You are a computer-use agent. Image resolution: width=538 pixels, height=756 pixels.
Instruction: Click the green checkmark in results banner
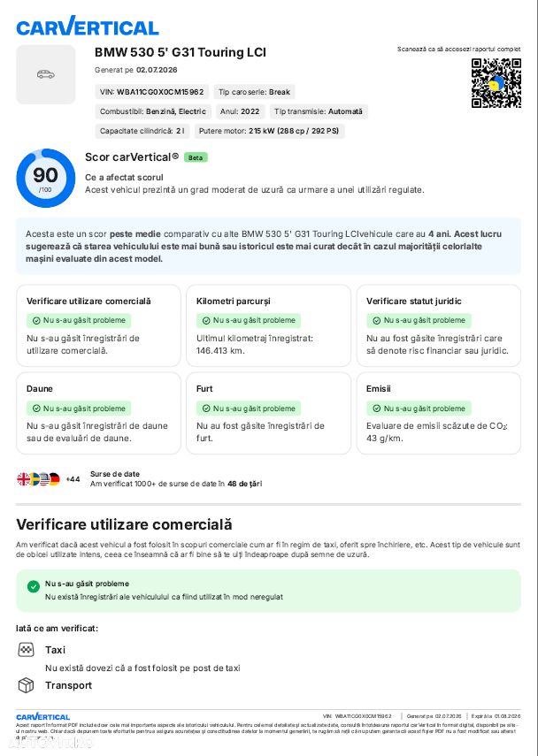[x=34, y=586]
